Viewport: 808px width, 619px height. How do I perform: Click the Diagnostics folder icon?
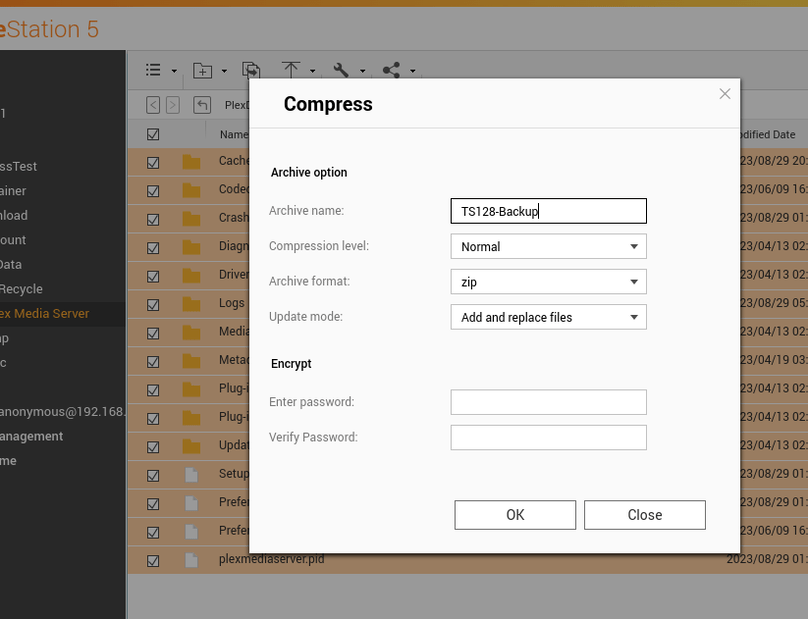coord(191,247)
